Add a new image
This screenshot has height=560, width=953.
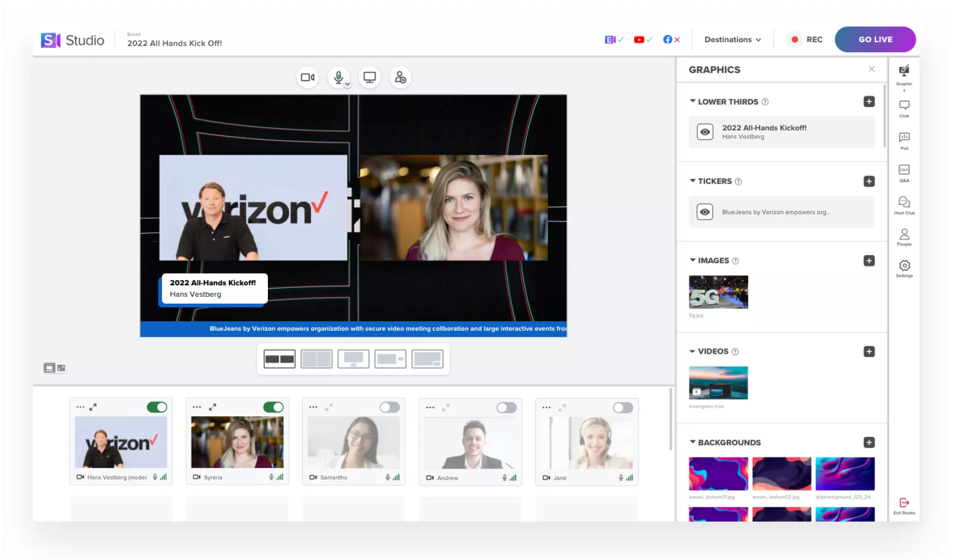tap(868, 261)
